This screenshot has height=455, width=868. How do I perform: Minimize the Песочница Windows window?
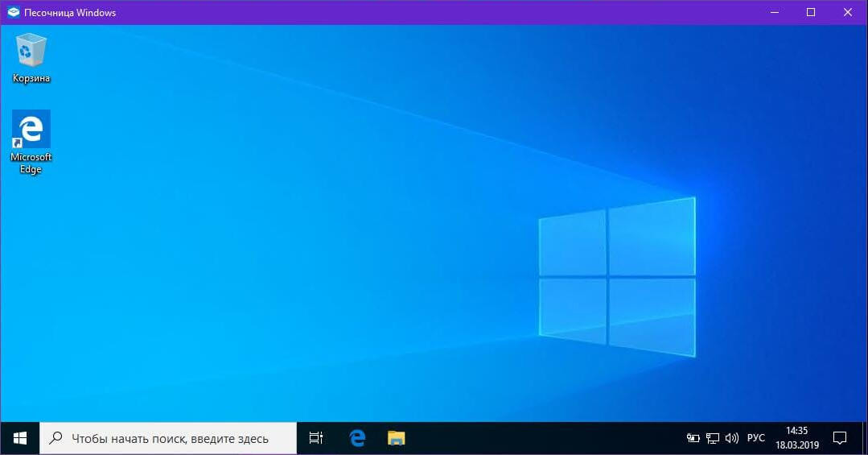pyautogui.click(x=775, y=12)
